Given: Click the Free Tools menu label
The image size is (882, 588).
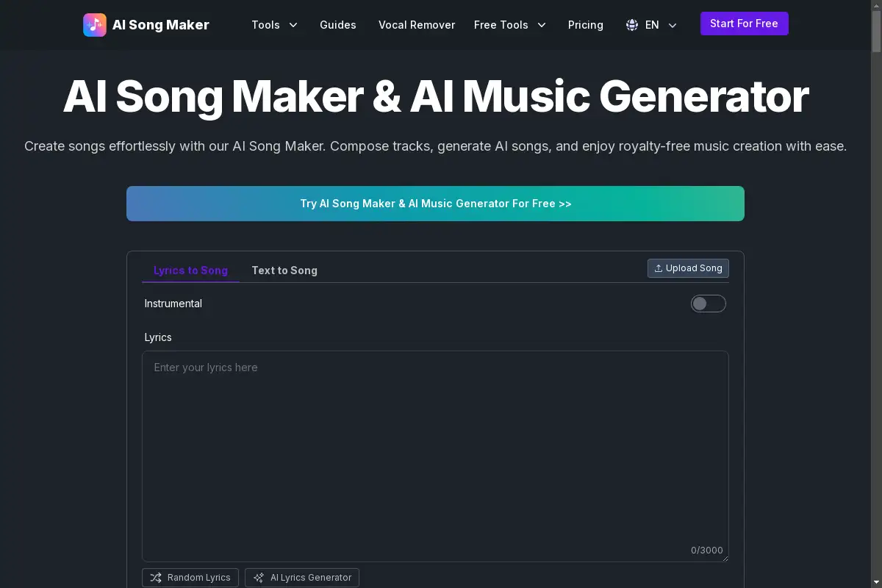Looking at the screenshot, I should (x=501, y=25).
